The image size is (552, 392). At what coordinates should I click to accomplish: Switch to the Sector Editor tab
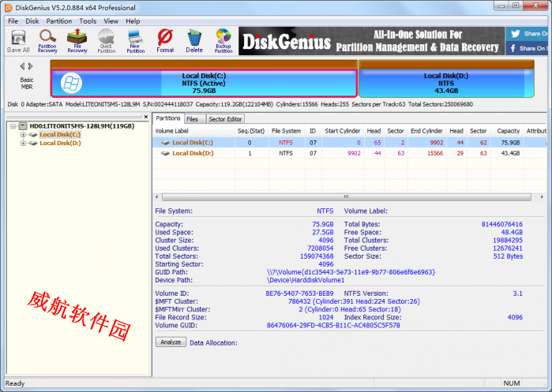(x=224, y=119)
